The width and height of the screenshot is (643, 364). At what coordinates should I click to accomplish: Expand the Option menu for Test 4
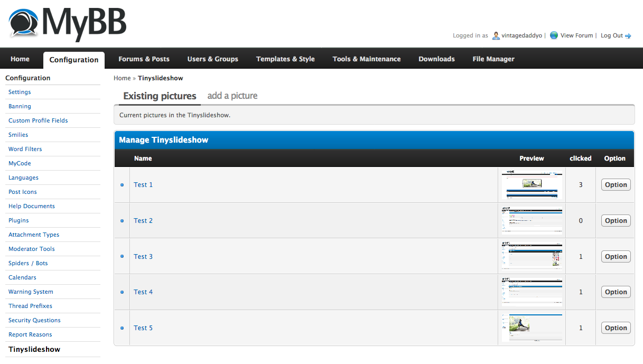[616, 292]
